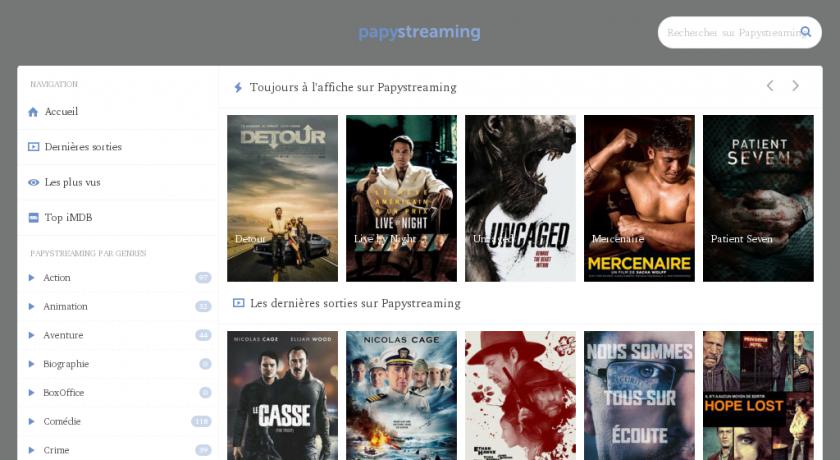
Task: Click the Animation genre count badge
Action: pyautogui.click(x=203, y=306)
